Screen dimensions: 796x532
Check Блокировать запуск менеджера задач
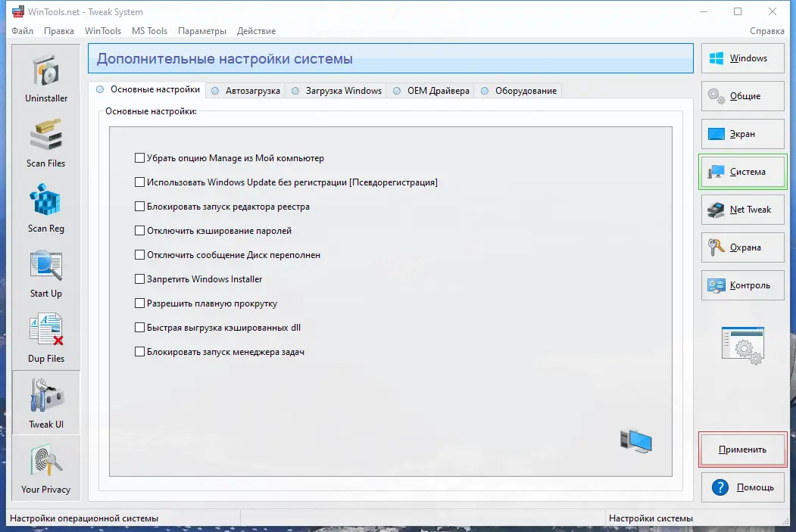coord(139,351)
